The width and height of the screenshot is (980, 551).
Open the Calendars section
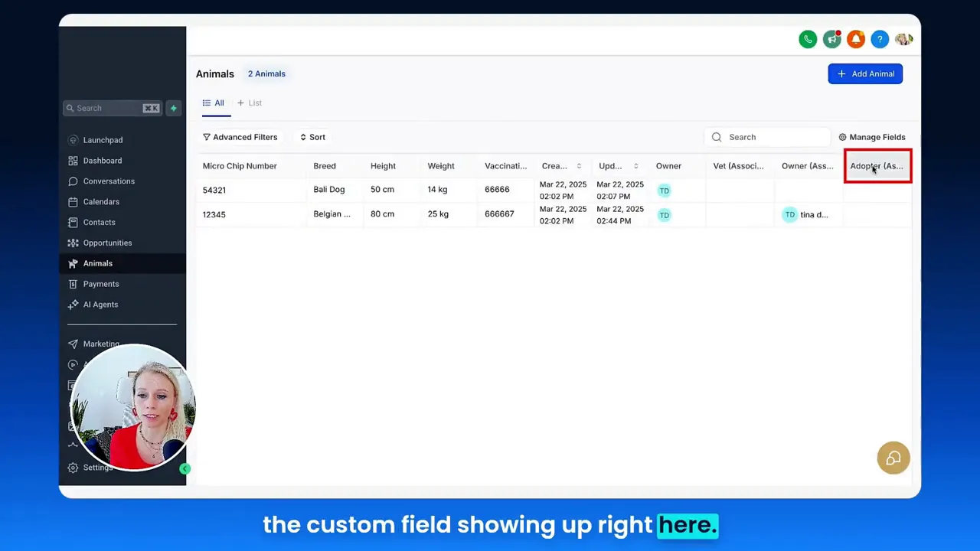101,201
